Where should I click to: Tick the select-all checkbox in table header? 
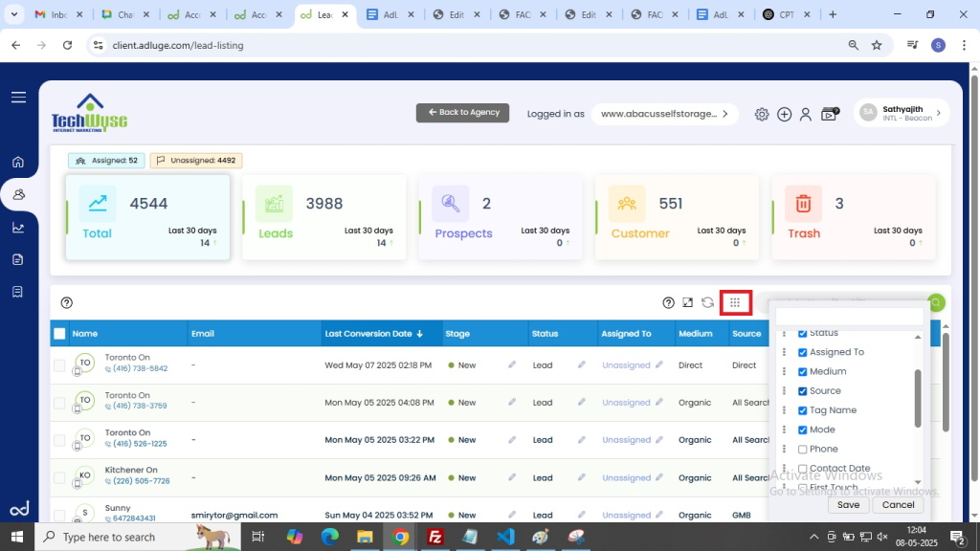(59, 334)
